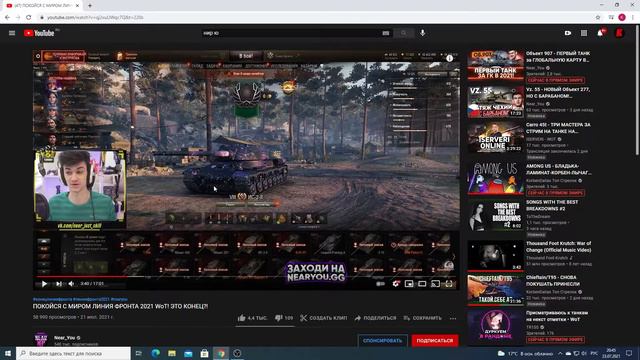Start voice search with microphone
Viewport: 640px width, 360px height.
[422, 33]
